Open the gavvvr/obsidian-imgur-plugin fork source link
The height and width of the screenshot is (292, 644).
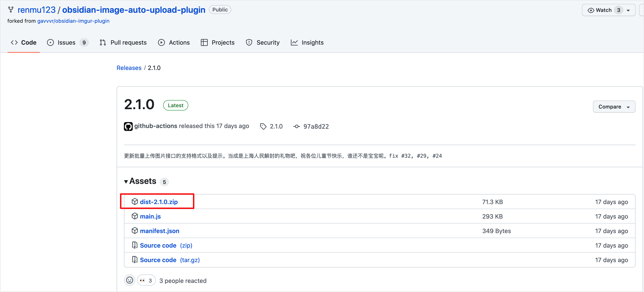(x=73, y=21)
